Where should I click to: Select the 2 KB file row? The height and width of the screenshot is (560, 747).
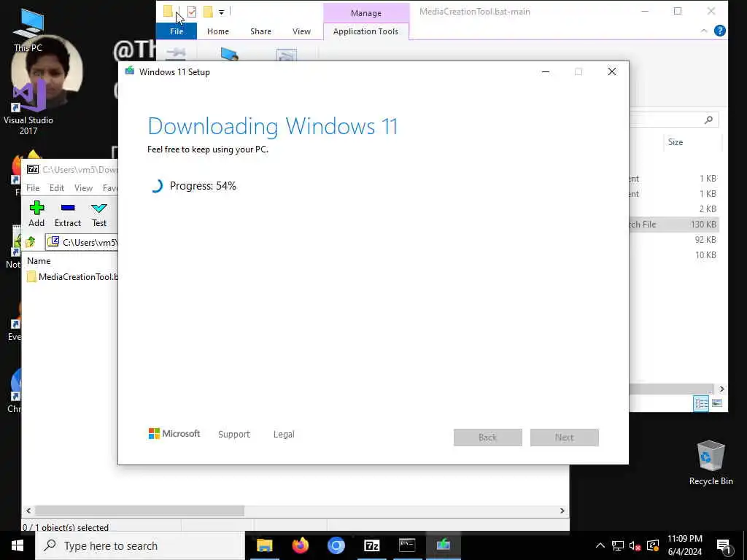tap(673, 209)
